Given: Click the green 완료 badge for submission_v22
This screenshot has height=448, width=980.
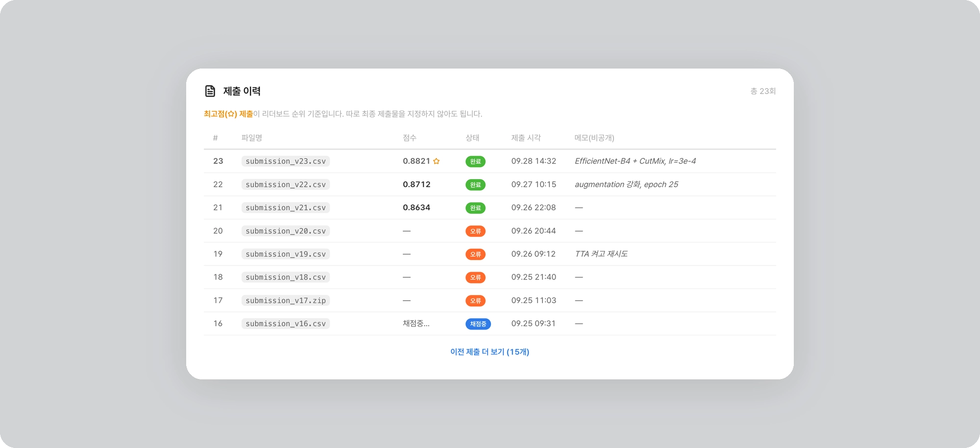Looking at the screenshot, I should [475, 185].
